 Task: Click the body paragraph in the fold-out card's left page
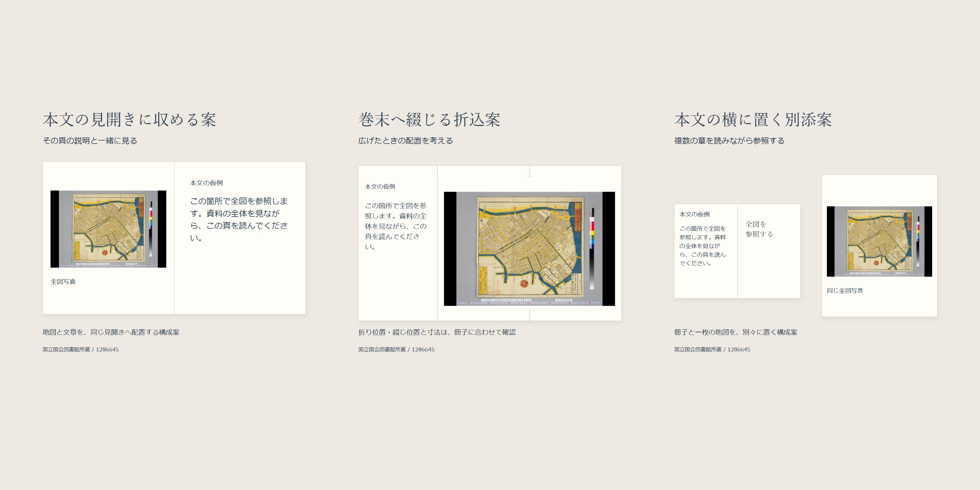click(396, 226)
